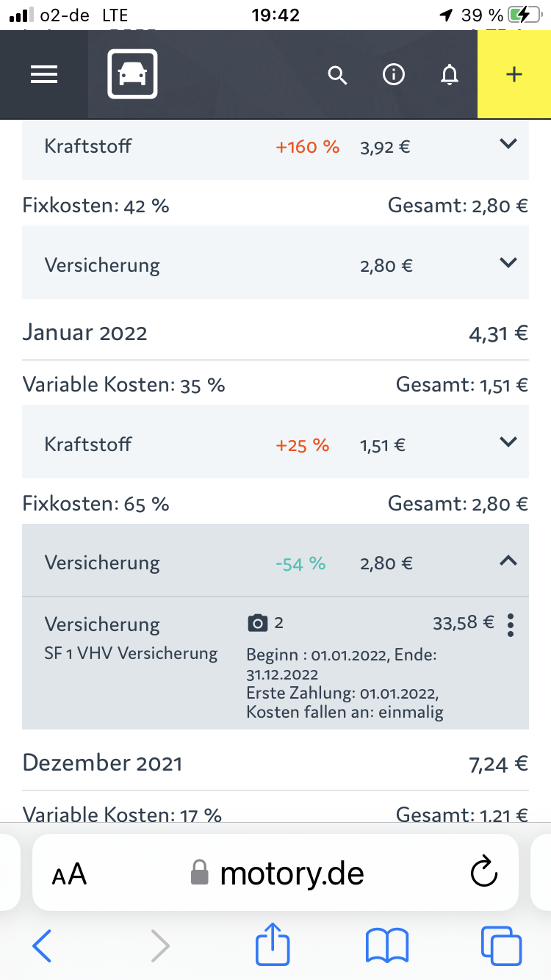
Task: Open the hamburger navigation menu
Action: tap(44, 75)
